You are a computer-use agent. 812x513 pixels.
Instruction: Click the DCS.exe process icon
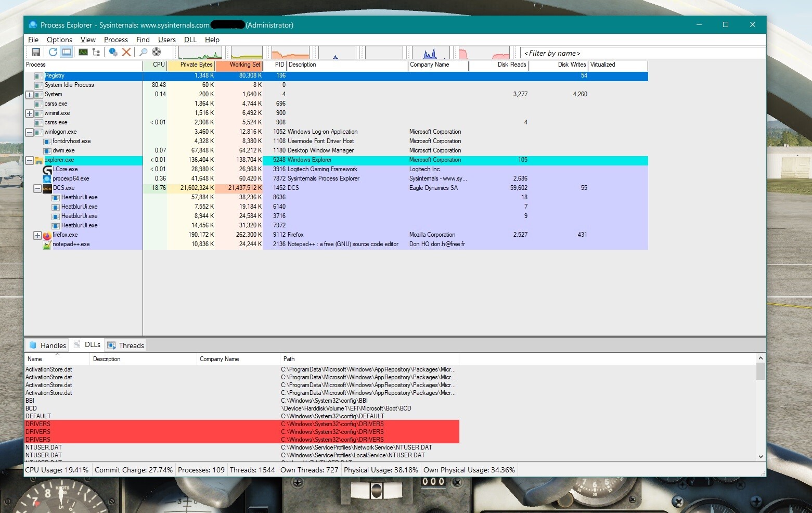coord(47,188)
